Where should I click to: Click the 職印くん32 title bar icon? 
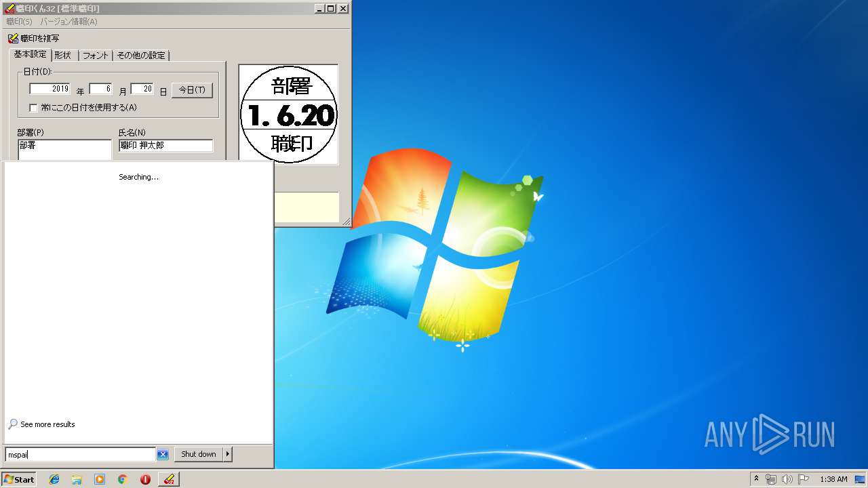point(9,9)
